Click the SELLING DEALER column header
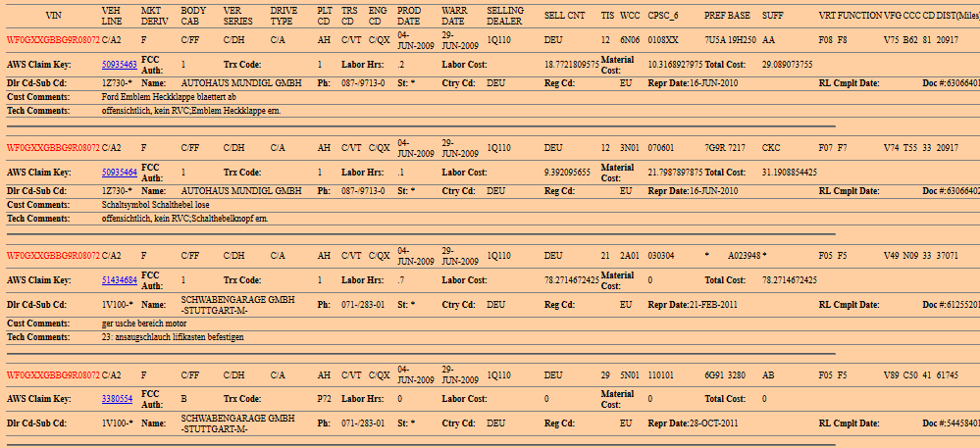The width and height of the screenshot is (980, 448). 505,15
